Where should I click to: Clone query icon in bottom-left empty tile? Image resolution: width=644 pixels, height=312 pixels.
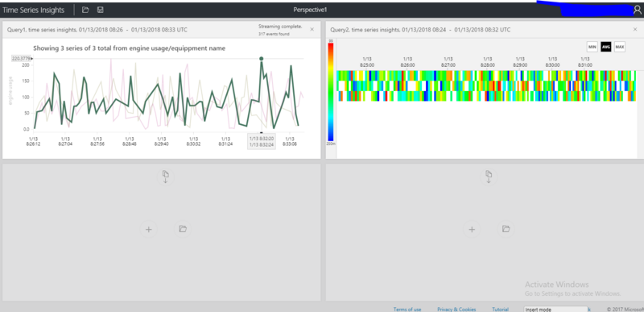pos(166,177)
